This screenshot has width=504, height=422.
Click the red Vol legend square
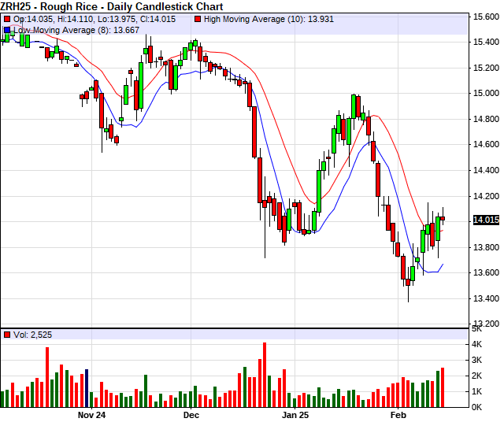(7, 335)
